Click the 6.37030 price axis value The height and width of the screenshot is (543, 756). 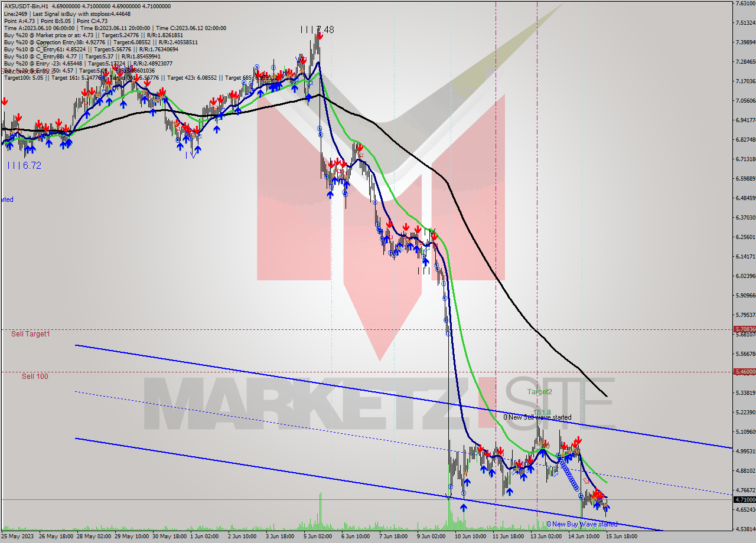click(x=746, y=218)
